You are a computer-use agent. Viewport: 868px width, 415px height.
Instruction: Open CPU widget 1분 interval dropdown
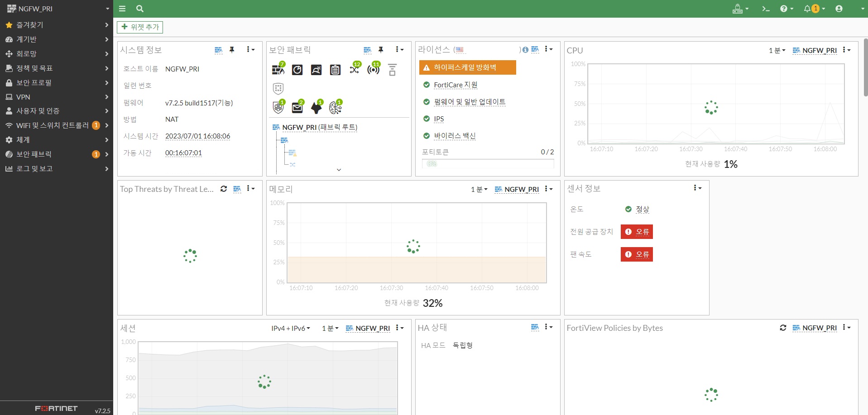(x=777, y=51)
